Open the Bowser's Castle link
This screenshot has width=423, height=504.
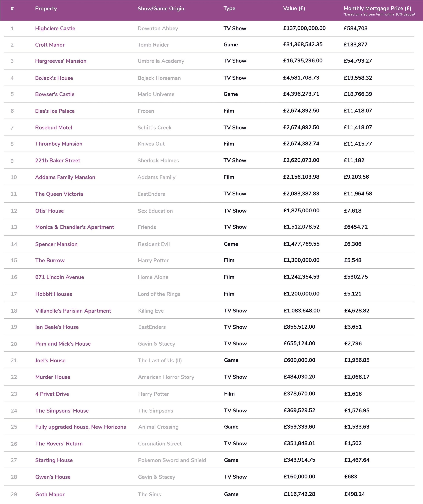click(54, 94)
